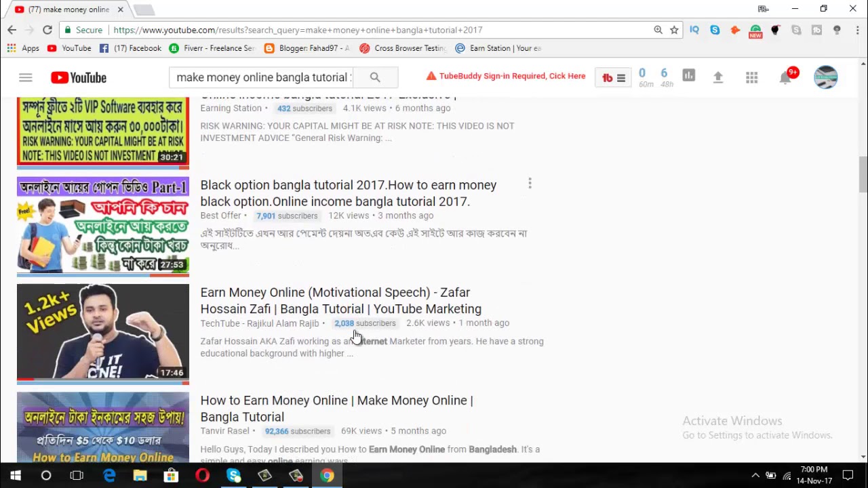Open Earn Money Online Motivational Speech title
This screenshot has height=488, width=868.
[x=341, y=300]
